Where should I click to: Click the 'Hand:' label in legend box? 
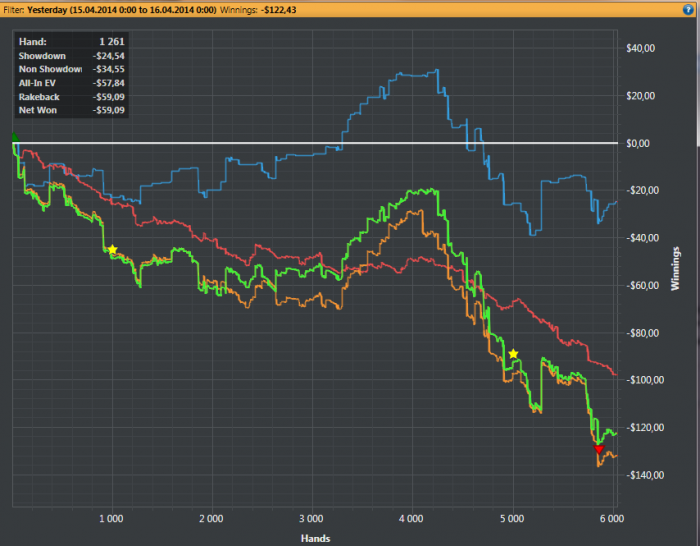pos(33,42)
